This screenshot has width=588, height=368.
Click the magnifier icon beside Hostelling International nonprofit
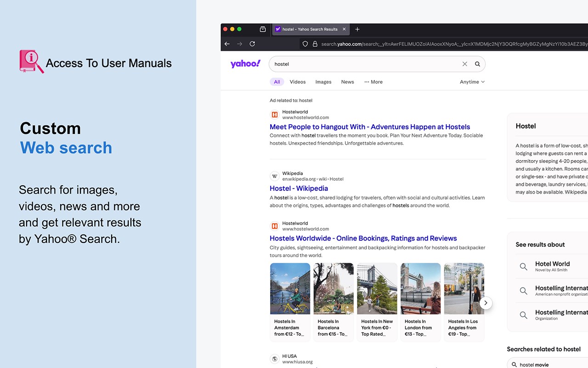[x=523, y=291]
